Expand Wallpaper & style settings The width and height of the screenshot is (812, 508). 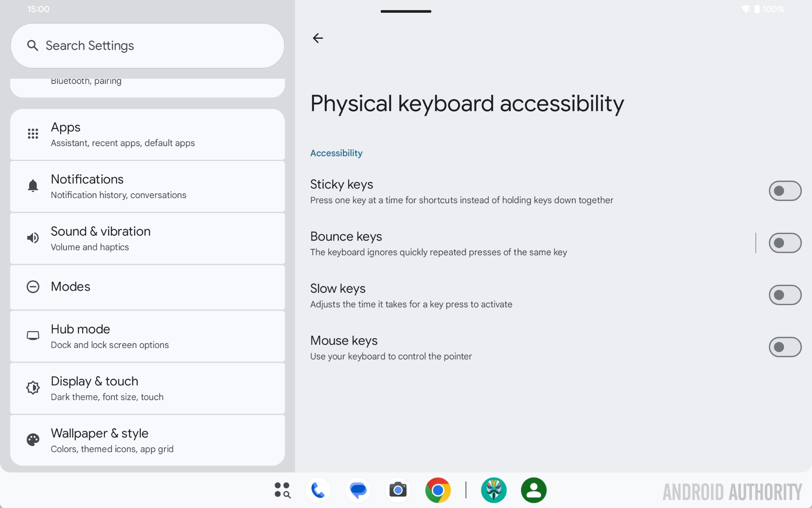click(x=148, y=440)
